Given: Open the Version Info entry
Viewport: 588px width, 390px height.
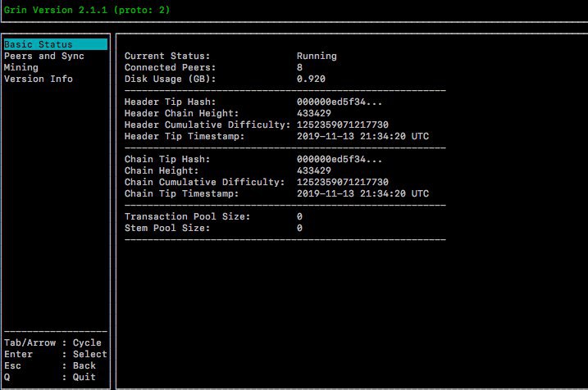Looking at the screenshot, I should (39, 79).
